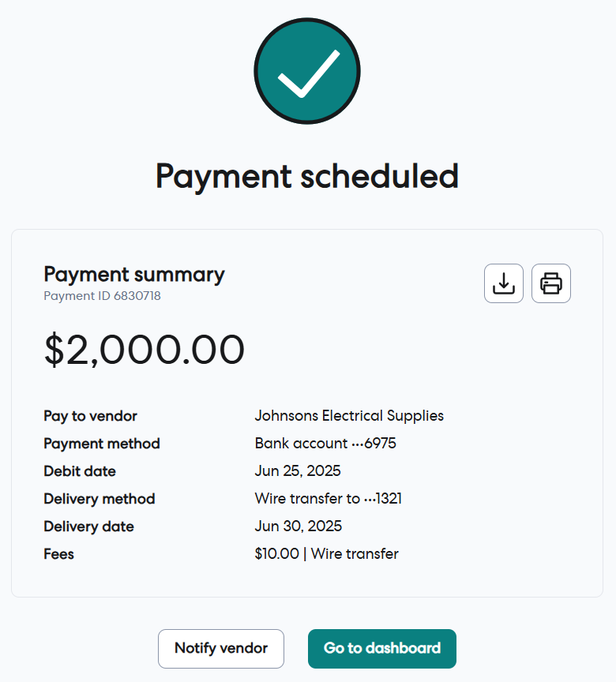Click the $2,000.00 payment amount

[145, 350]
